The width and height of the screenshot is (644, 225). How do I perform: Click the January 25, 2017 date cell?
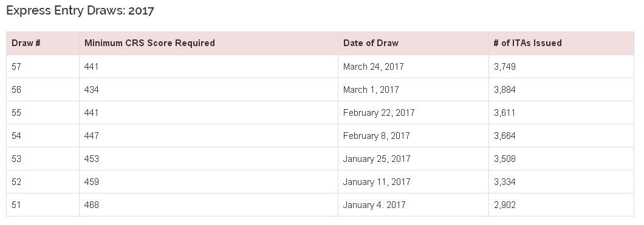tap(413, 159)
